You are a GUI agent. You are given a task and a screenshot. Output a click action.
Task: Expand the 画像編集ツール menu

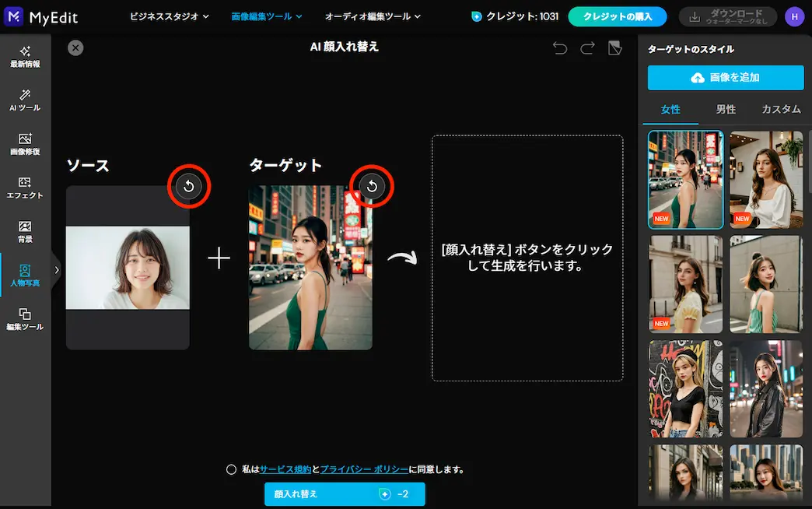tap(266, 16)
